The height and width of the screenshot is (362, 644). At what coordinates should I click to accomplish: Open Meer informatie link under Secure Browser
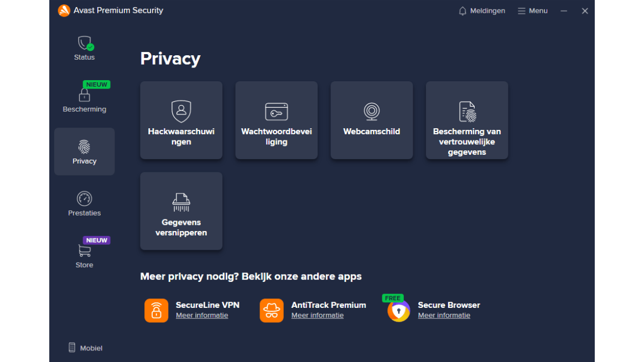444,316
